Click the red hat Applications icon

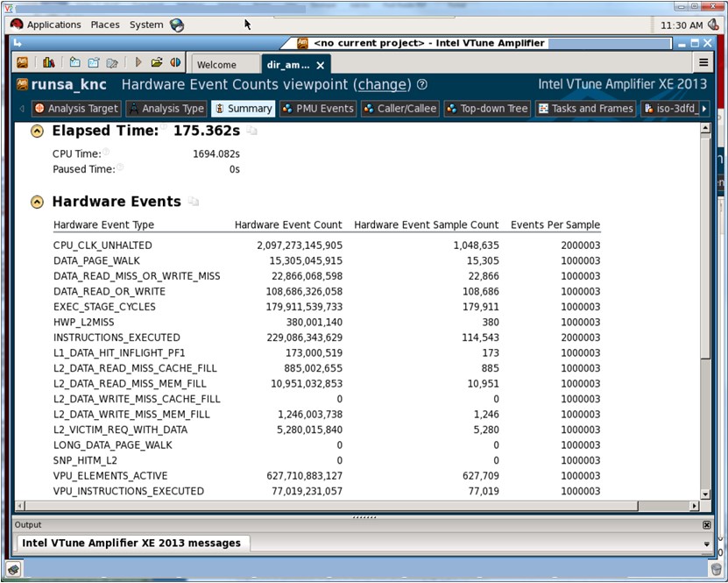click(x=17, y=25)
